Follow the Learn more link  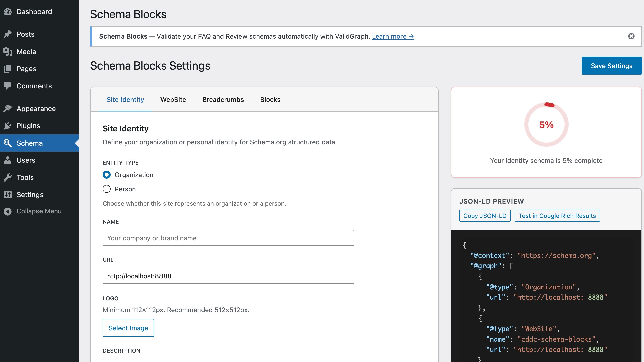pyautogui.click(x=393, y=36)
